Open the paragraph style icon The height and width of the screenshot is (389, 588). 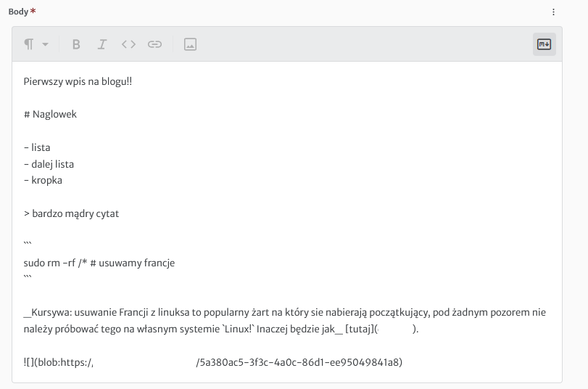tap(29, 44)
